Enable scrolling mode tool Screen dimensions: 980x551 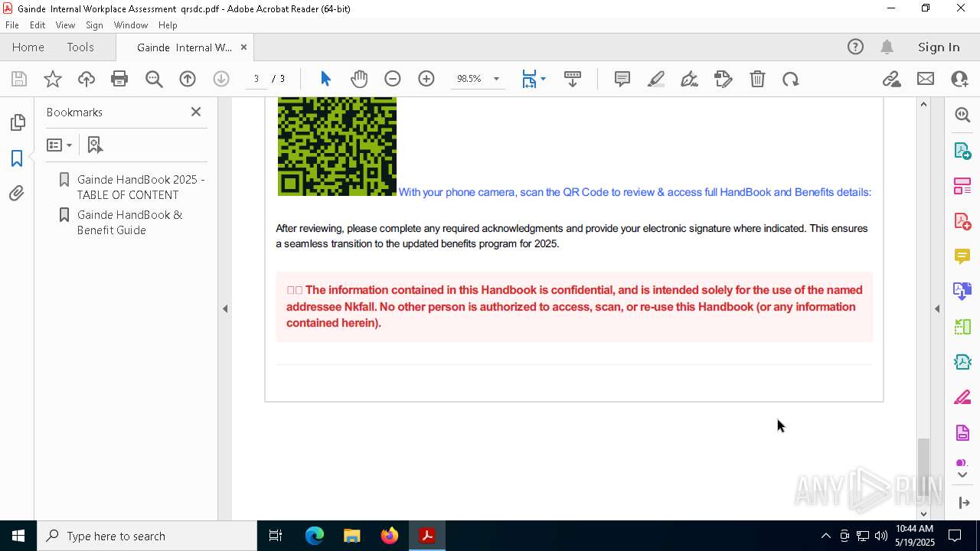point(573,79)
